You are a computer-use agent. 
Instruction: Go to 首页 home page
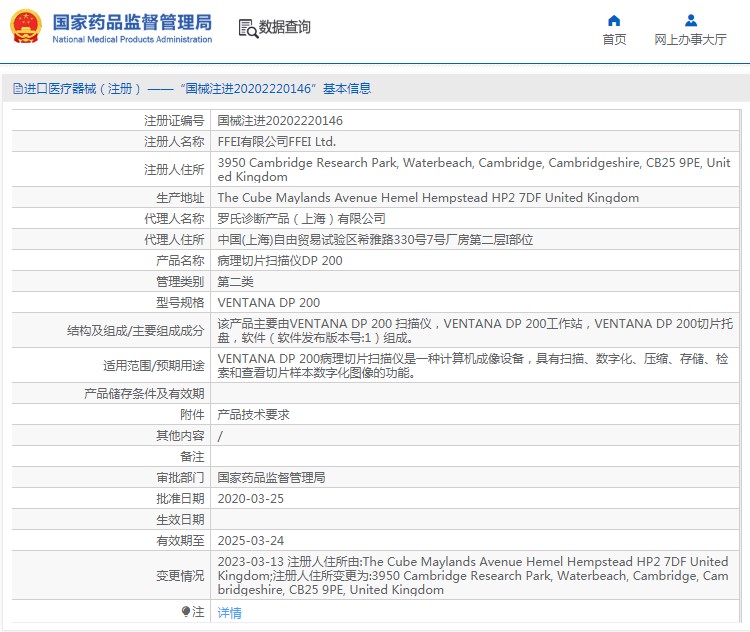click(614, 39)
